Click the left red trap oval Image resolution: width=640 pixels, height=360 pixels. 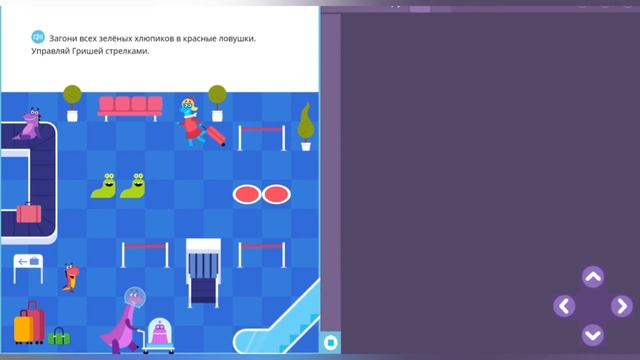(x=247, y=194)
